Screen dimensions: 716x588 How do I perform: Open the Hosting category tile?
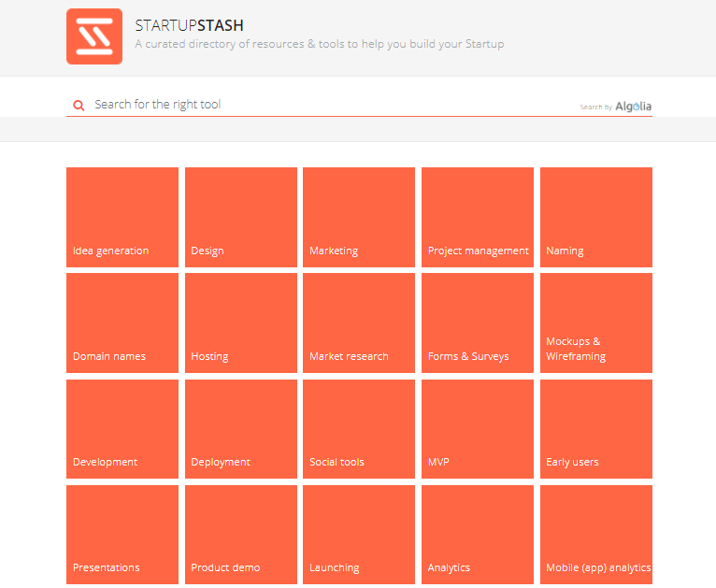[241, 323]
